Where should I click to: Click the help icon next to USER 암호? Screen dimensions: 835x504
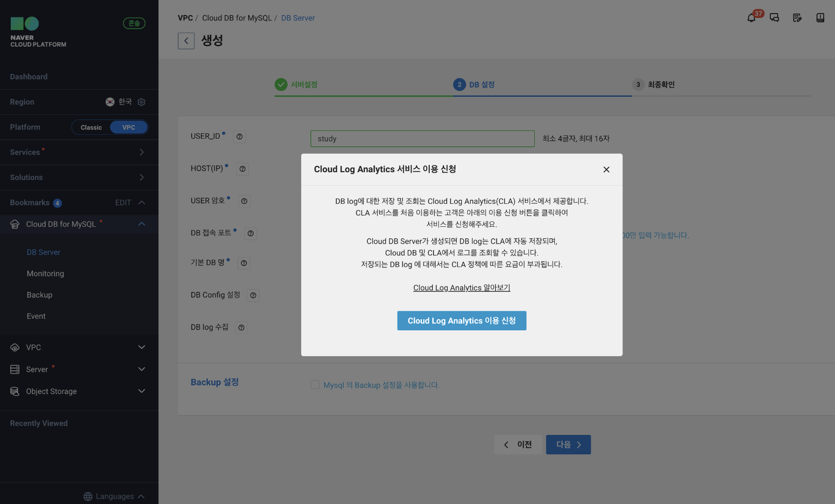point(244,201)
